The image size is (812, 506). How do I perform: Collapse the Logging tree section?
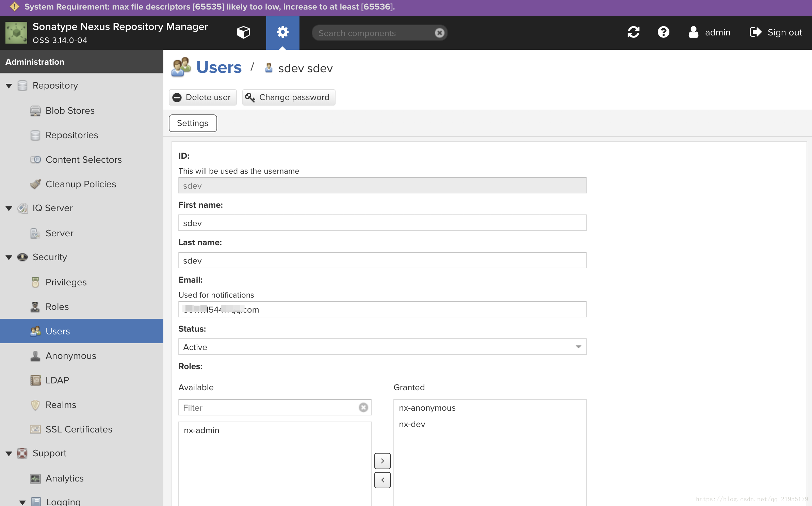coord(22,502)
